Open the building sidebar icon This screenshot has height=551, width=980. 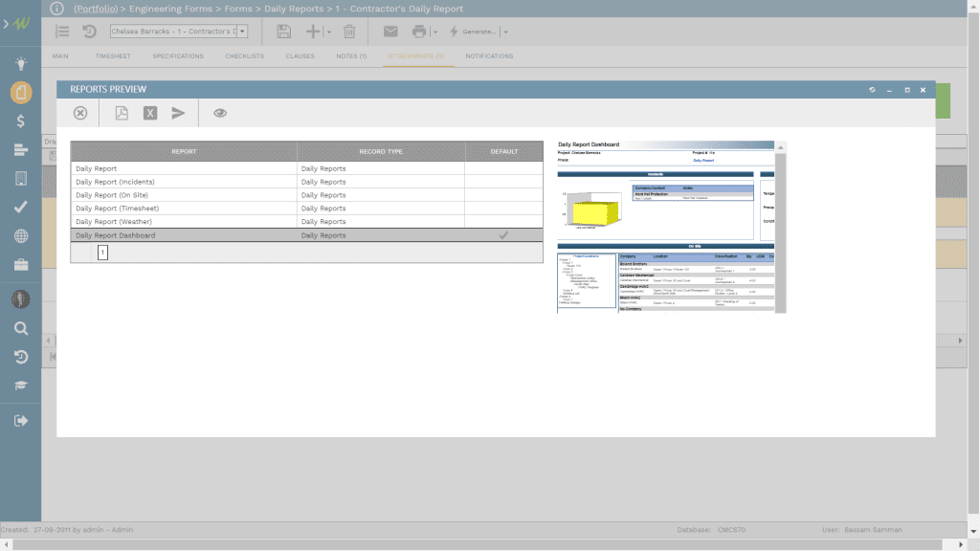click(x=21, y=179)
